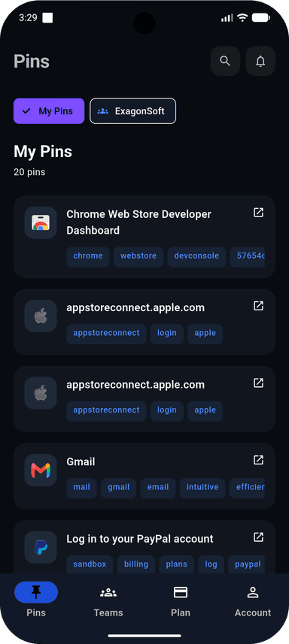Select the My Pins filter chip

tap(49, 111)
